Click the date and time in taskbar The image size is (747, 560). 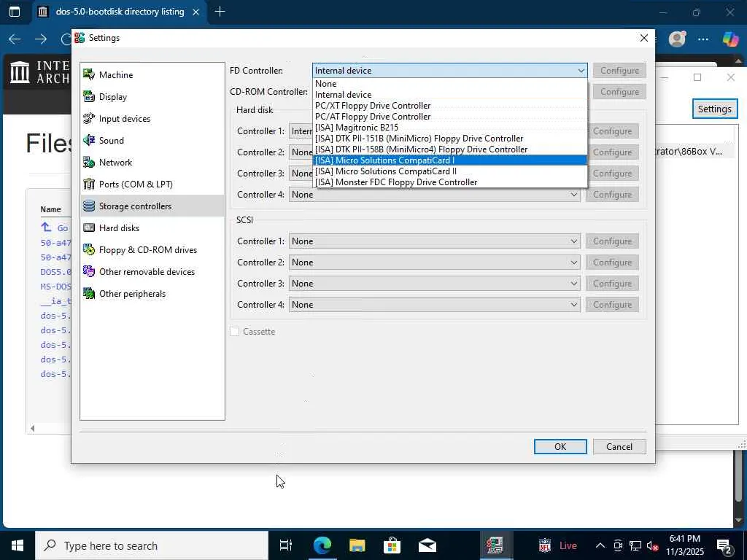pos(684,545)
